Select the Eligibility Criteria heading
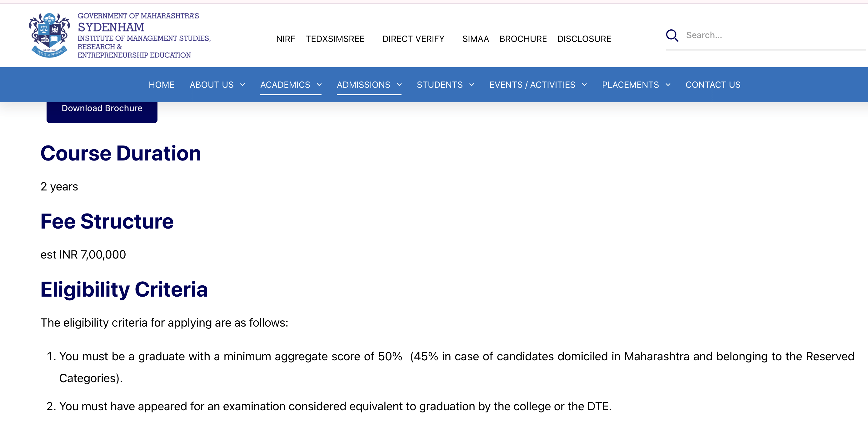 [124, 289]
